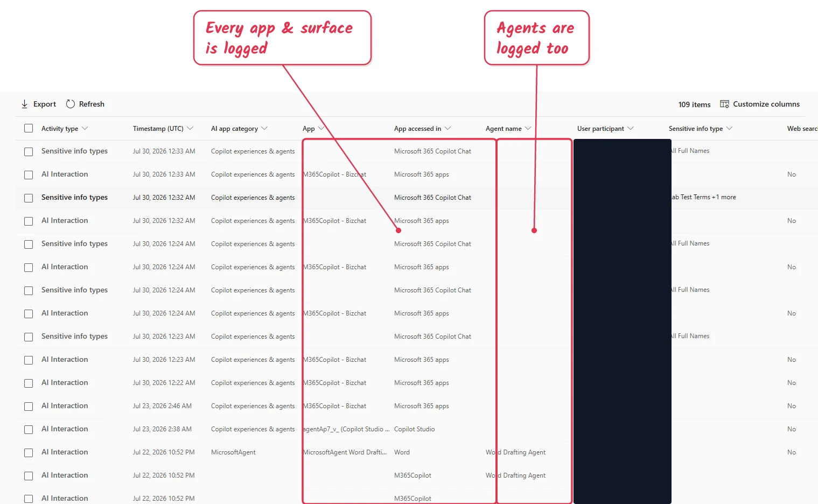Click the 'Jul 23, 2026 2:38 AM' timestamp
Viewport: 818px width, 504px height.
tap(162, 429)
